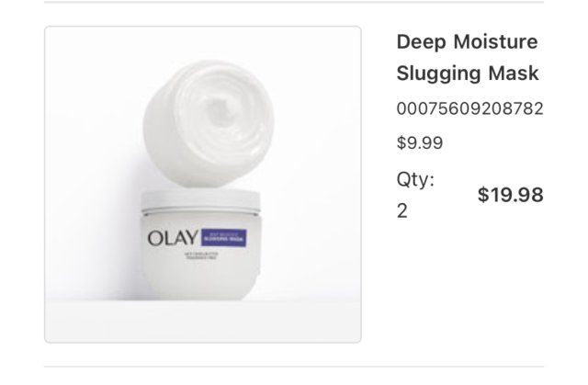Click the rounded base of the Olay jar
Image resolution: width=588 pixels, height=385 pixels.
pos(200,279)
